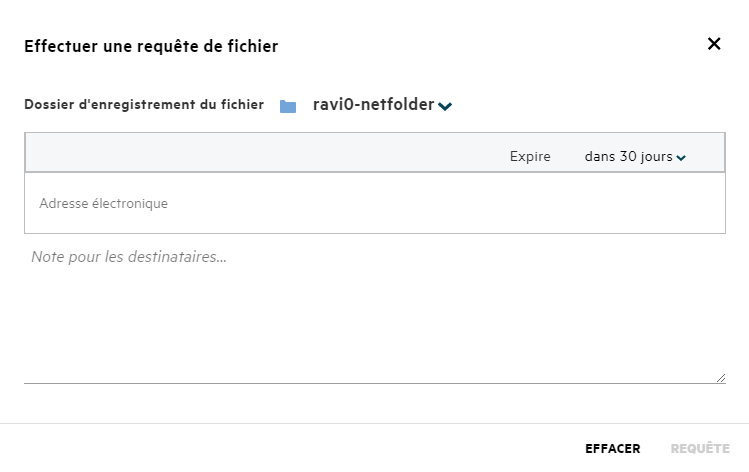The image size is (749, 472).
Task: Close the file request dialog
Action: [714, 44]
